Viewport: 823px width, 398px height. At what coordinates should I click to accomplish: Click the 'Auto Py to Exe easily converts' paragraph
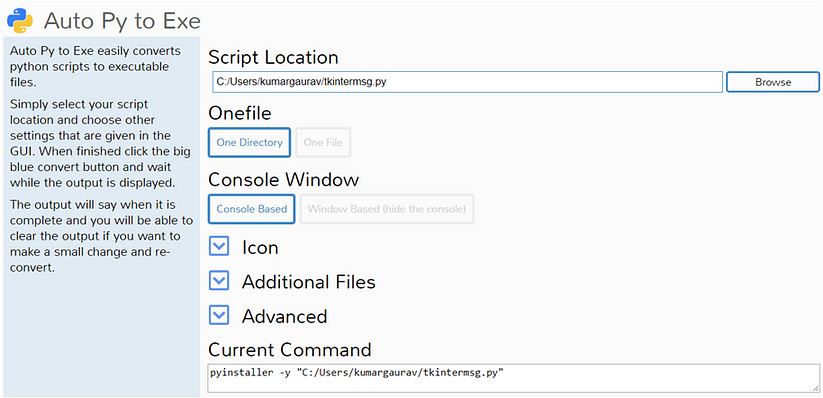click(96, 67)
